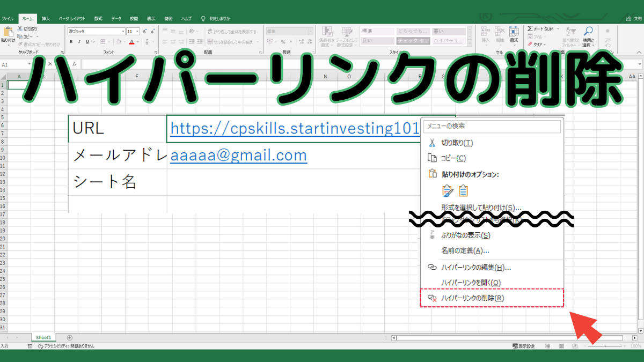Choose the first paste option icon
This screenshot has height=362, width=644.
[448, 190]
